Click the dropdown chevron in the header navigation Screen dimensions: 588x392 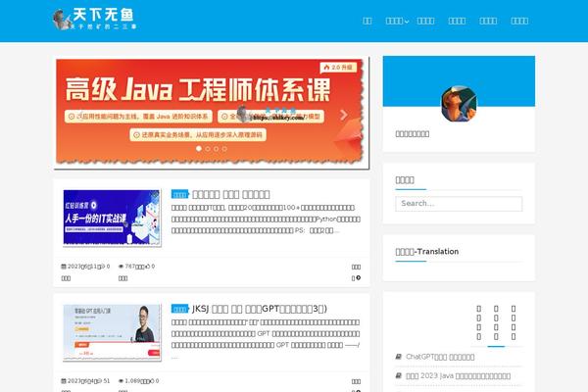407,22
